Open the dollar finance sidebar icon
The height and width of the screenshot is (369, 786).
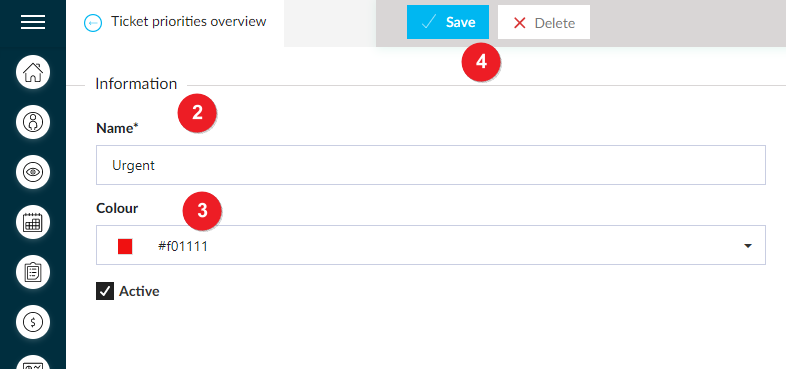[x=33, y=322]
